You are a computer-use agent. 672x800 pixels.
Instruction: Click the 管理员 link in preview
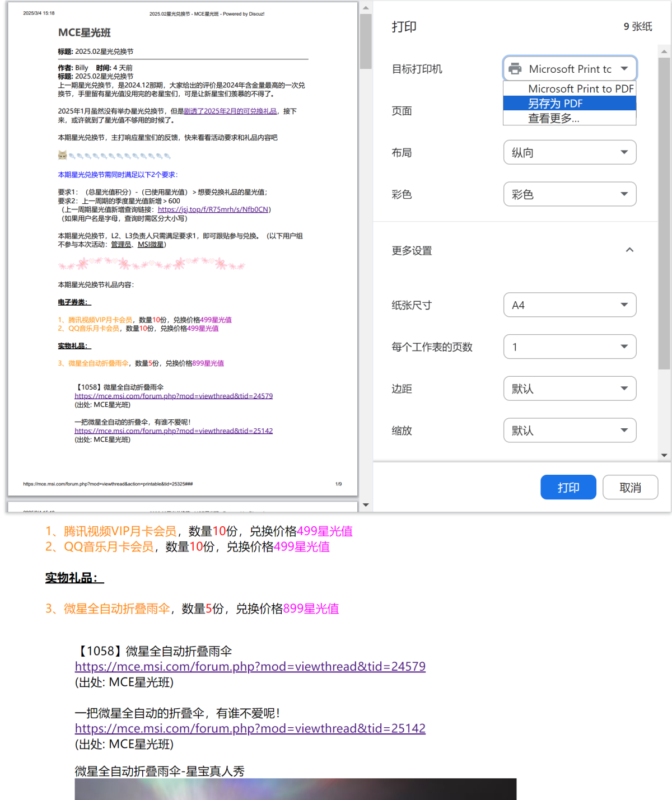120,245
